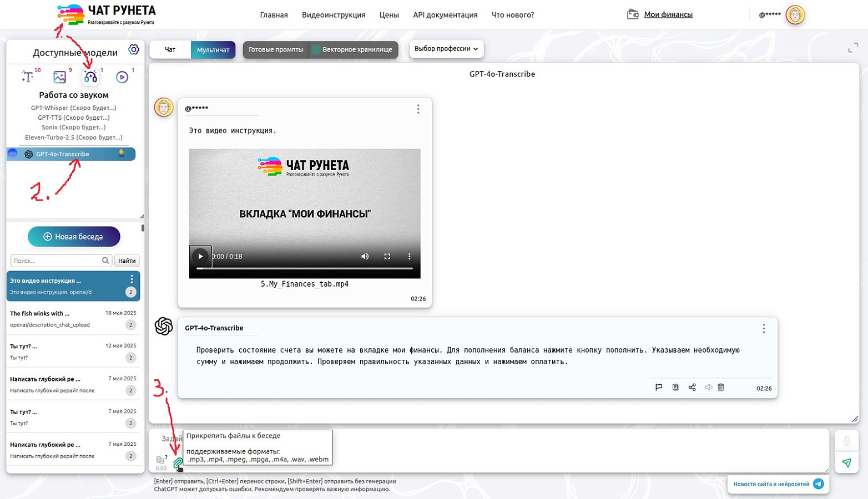Open the Что нового? page
The image size is (868, 499).
click(513, 15)
